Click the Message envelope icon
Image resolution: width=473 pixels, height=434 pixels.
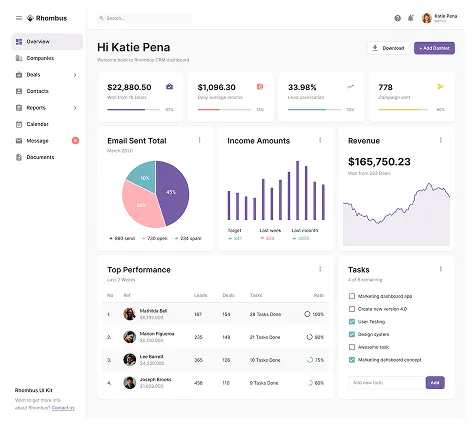(19, 141)
